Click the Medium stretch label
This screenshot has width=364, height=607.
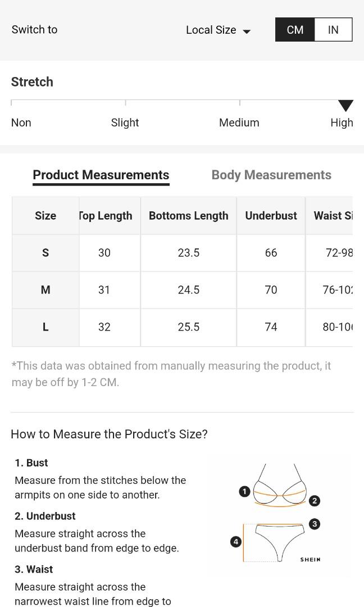(239, 123)
